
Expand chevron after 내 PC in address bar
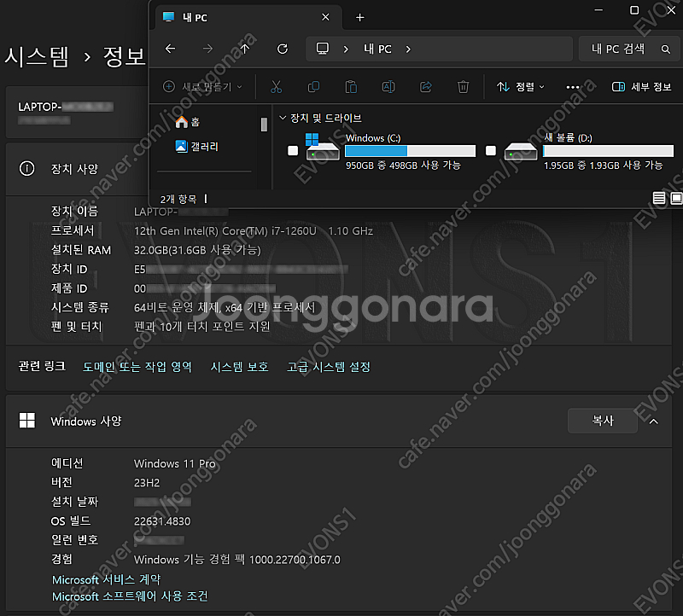pos(408,49)
